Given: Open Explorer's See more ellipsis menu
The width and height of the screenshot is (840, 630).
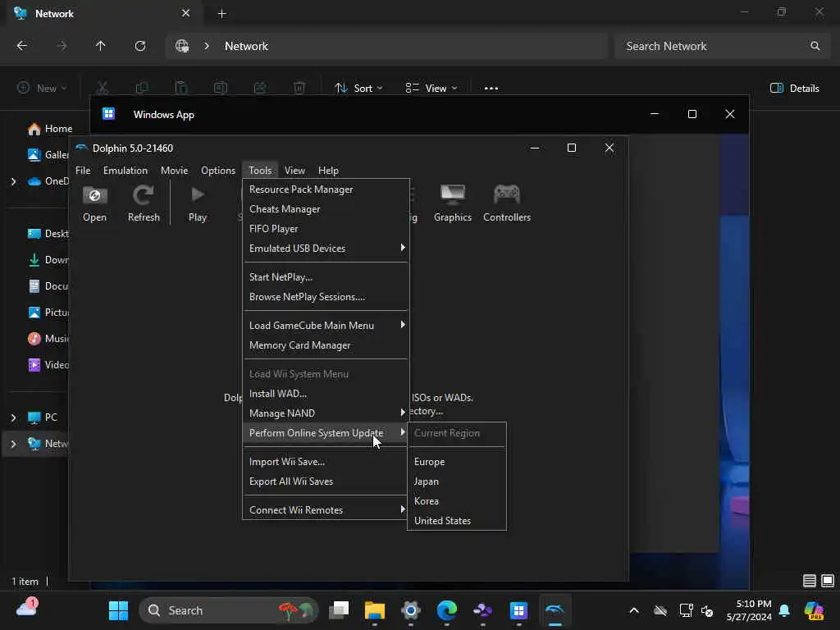Looking at the screenshot, I should (491, 89).
